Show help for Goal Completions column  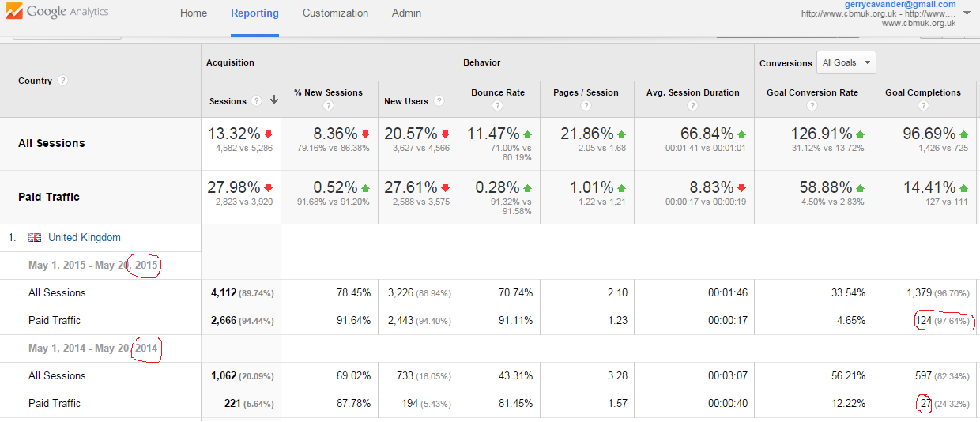tap(922, 107)
